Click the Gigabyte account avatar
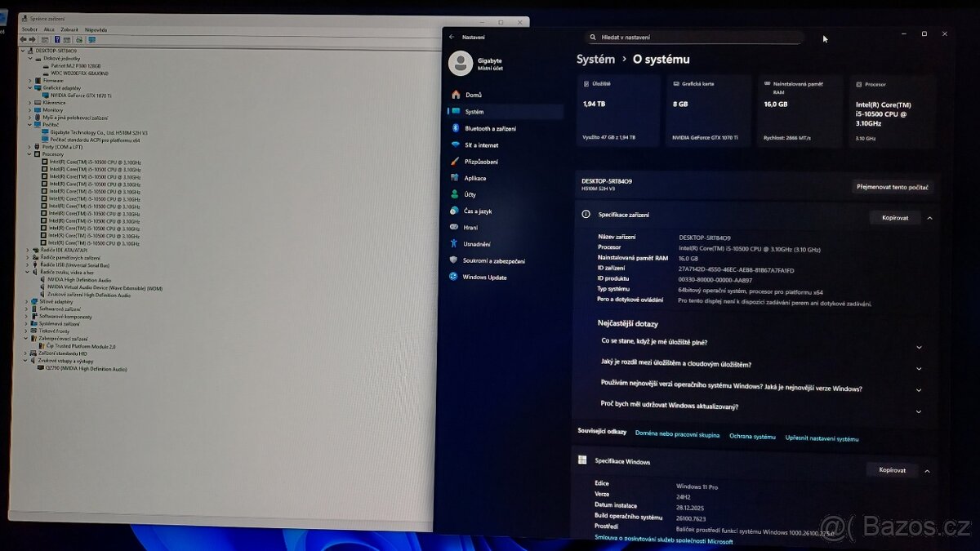 (461, 63)
